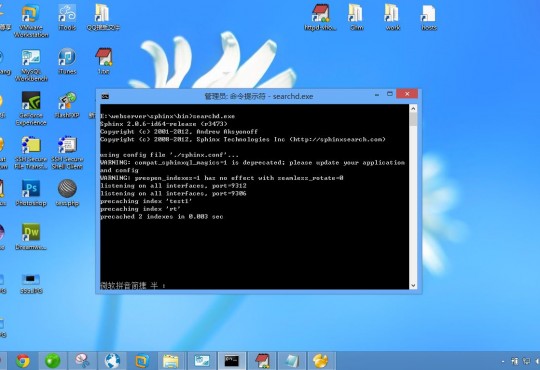Select the MySQL Workbench desktop shortcut
540x370 pixels.
31,65
